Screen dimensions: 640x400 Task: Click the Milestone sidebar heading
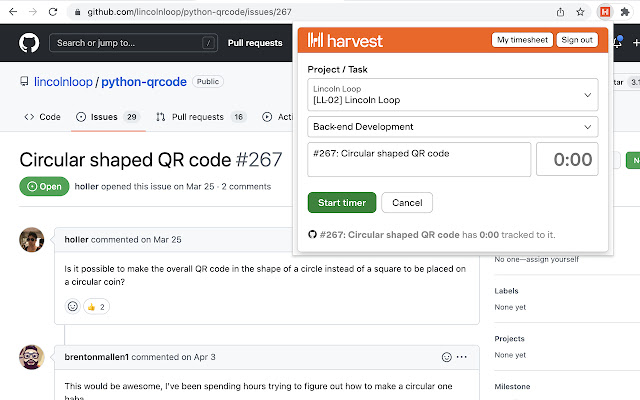[512, 387]
